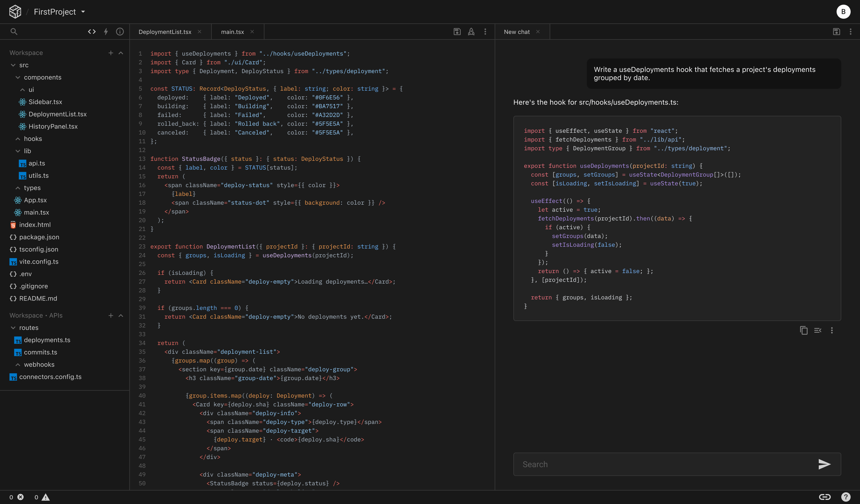
Task: Close the New chat tab
Action: coord(538,32)
